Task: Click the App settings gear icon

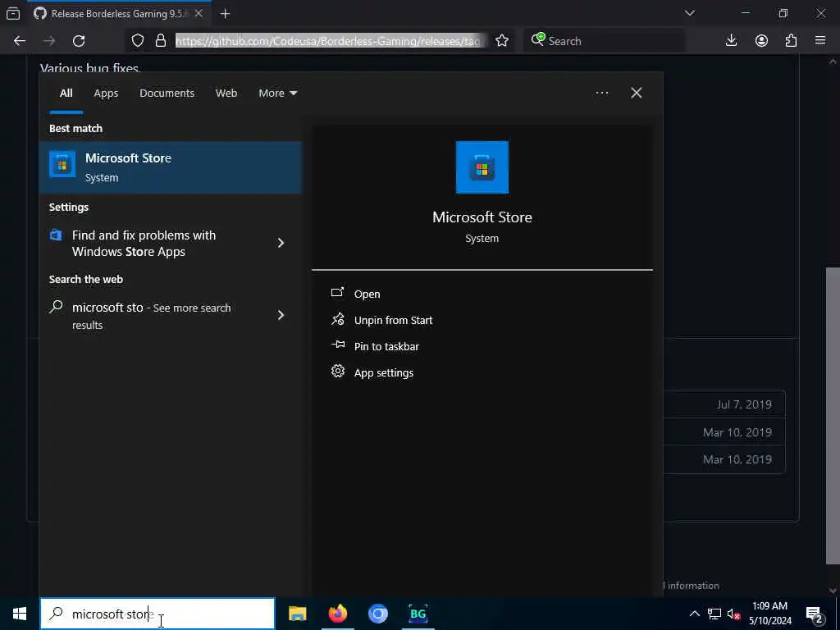Action: tap(337, 371)
